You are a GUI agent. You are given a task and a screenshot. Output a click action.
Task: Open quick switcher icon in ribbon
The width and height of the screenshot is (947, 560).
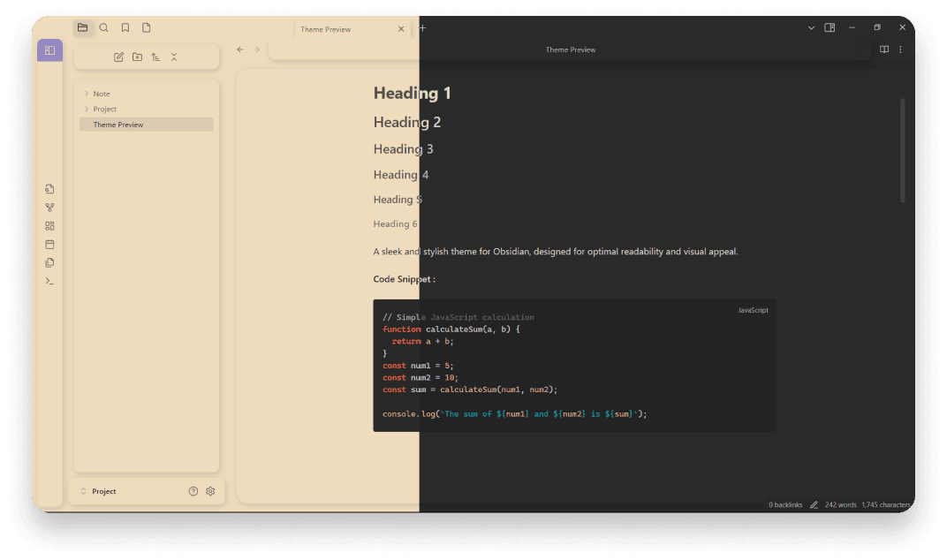tap(49, 189)
